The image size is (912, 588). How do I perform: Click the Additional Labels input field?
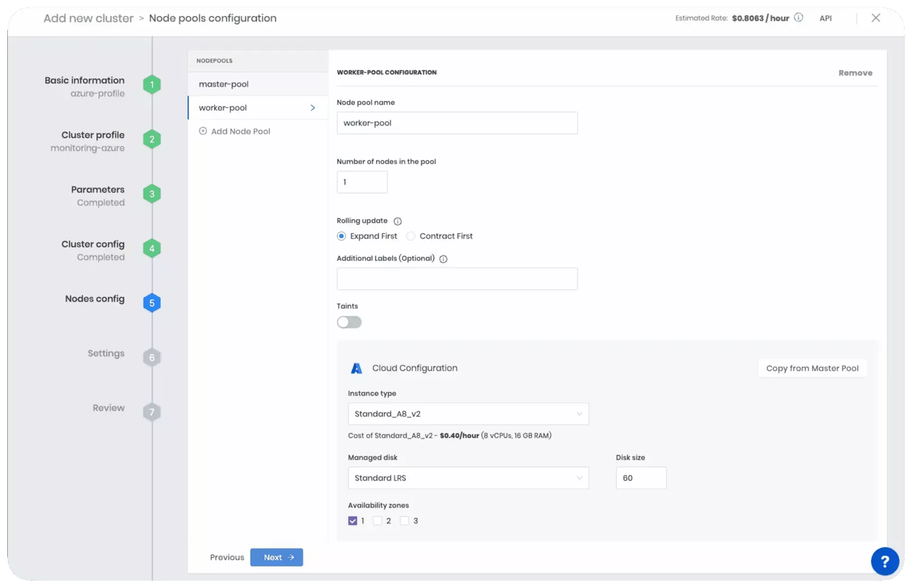click(x=457, y=279)
